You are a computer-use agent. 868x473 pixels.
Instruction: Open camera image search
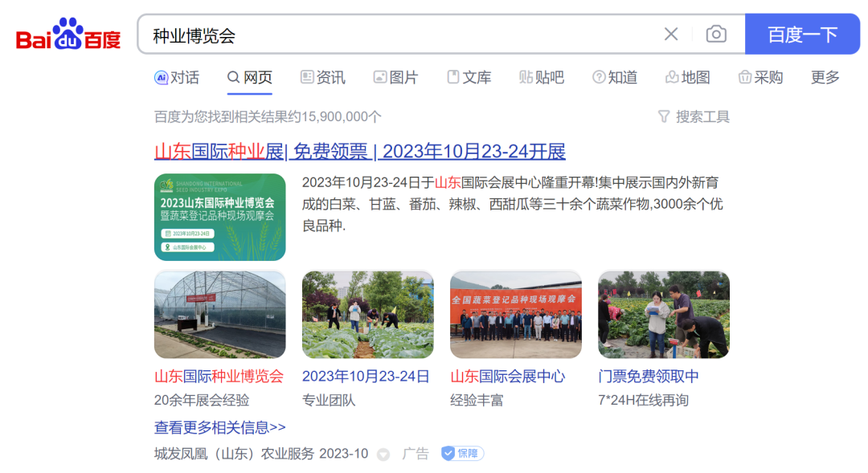[x=716, y=35]
